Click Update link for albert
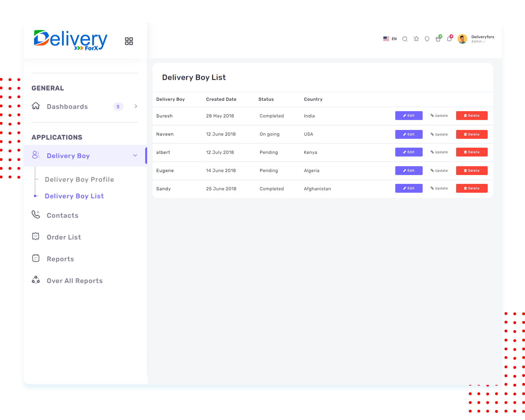 pos(439,152)
